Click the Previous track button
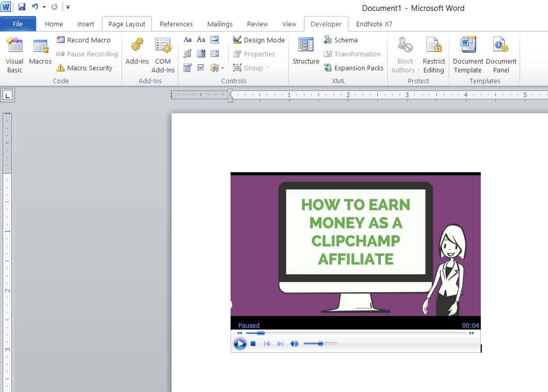 267,344
